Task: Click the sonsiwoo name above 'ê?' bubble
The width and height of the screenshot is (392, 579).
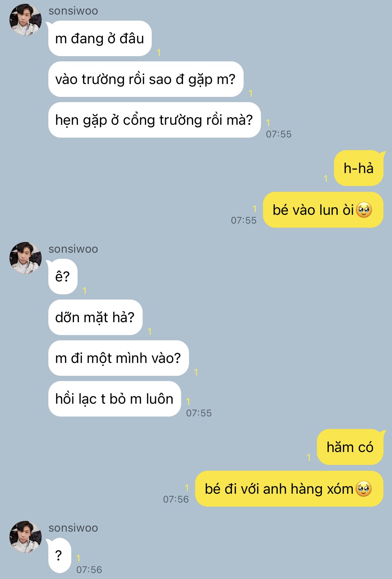Action: (73, 249)
